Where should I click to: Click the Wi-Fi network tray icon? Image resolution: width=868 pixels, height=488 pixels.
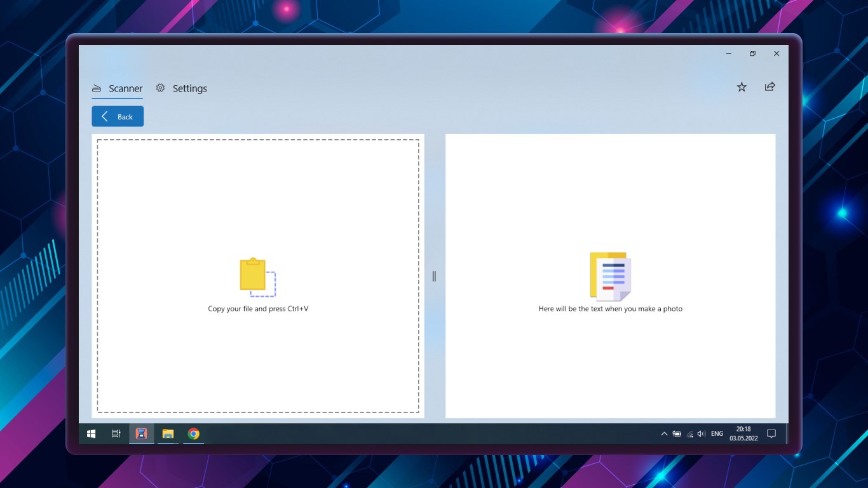pyautogui.click(x=689, y=434)
